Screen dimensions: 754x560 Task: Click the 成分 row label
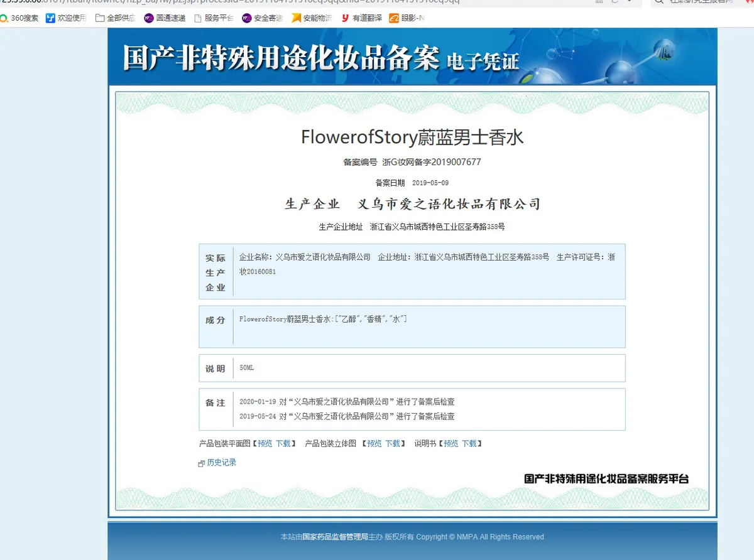pos(216,320)
